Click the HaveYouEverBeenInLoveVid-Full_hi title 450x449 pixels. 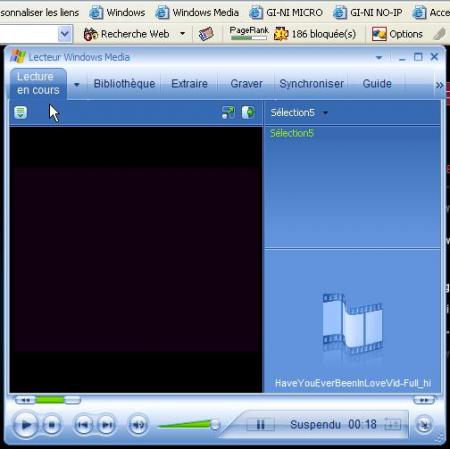[353, 383]
